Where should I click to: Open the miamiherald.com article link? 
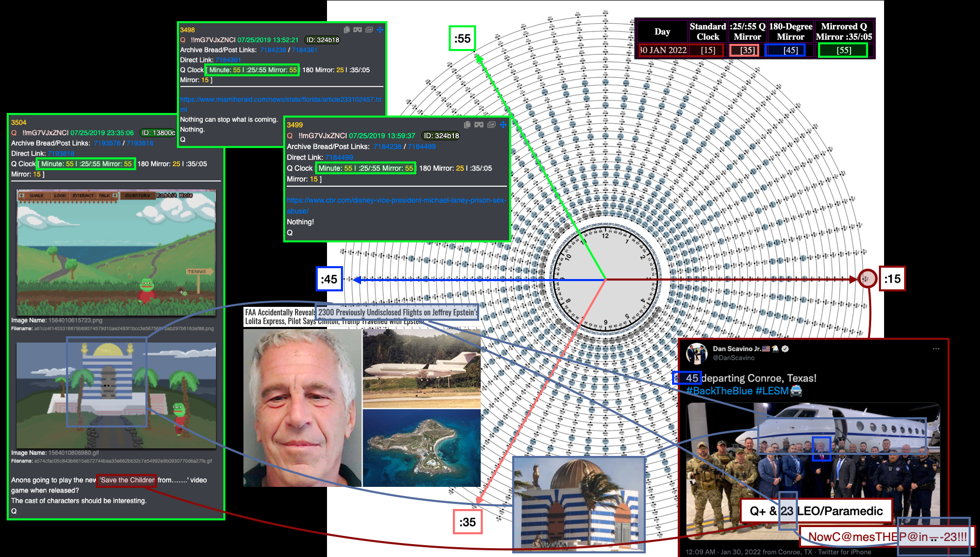pyautogui.click(x=281, y=104)
